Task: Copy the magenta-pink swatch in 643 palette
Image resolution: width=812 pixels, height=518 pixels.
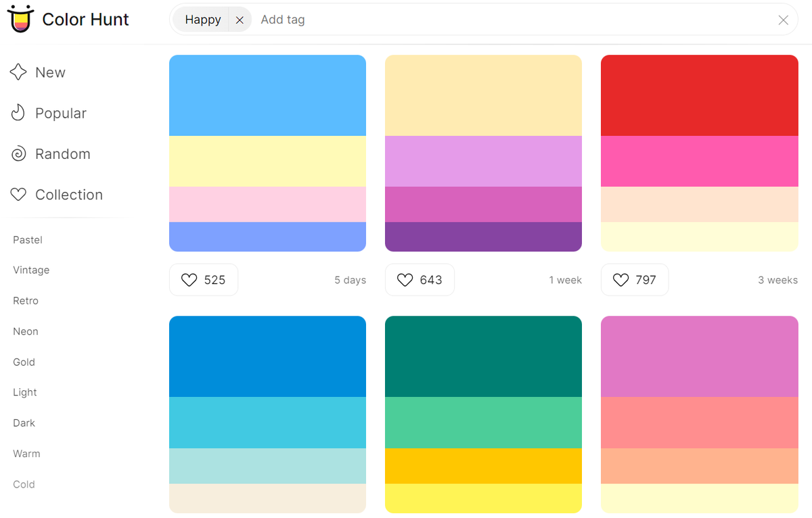Action: (x=483, y=204)
